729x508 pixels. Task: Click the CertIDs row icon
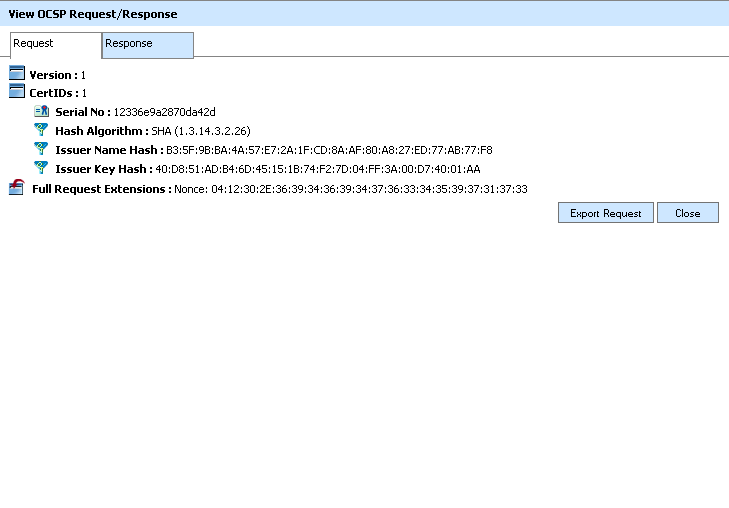click(16, 92)
